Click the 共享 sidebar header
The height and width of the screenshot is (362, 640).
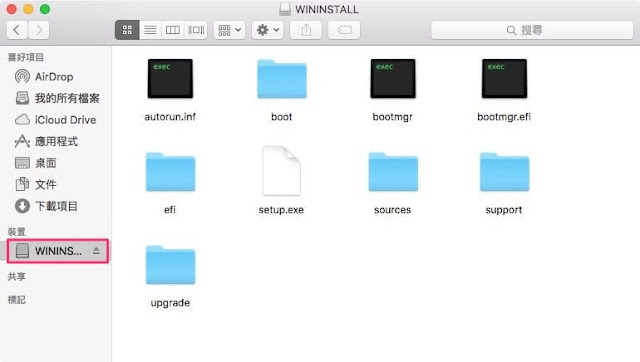coord(16,276)
